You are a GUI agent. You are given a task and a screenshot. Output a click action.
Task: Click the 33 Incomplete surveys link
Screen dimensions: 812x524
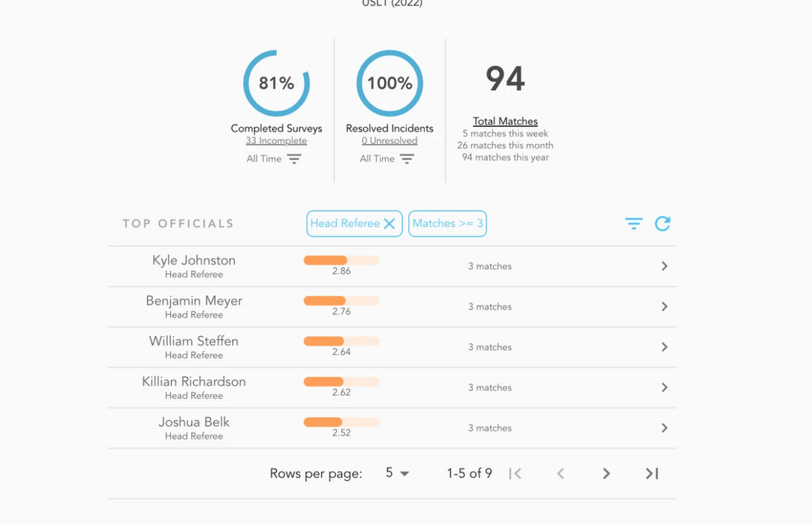276,141
